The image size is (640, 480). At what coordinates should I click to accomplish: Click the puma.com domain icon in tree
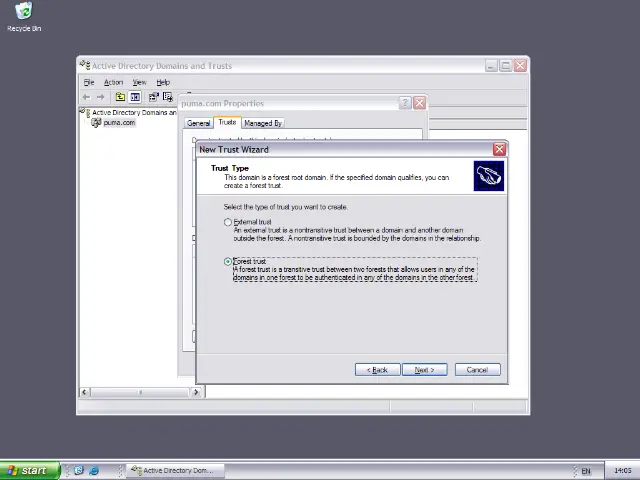point(96,122)
